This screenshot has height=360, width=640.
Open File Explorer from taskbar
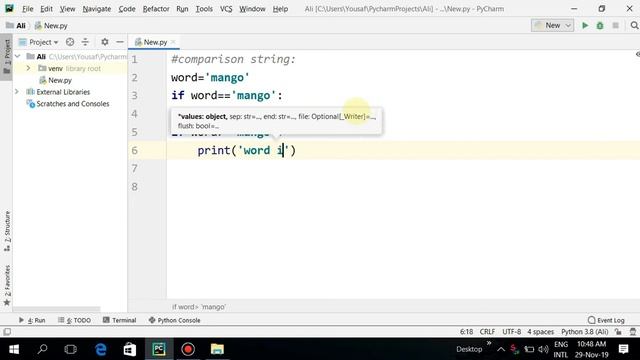(x=217, y=349)
